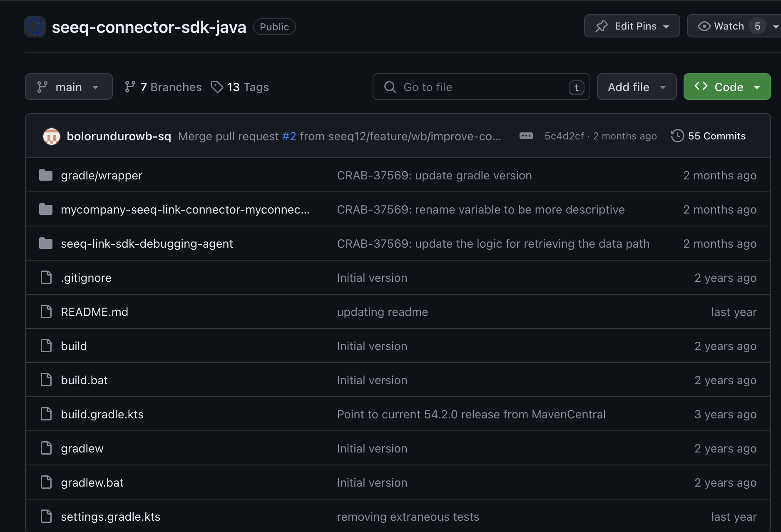Open the gradlew.bat file

[92, 482]
